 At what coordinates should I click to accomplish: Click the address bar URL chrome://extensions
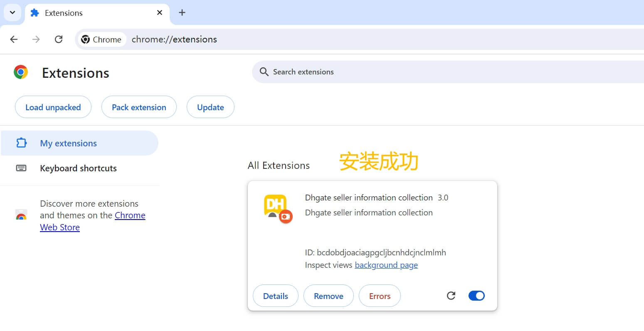click(174, 40)
